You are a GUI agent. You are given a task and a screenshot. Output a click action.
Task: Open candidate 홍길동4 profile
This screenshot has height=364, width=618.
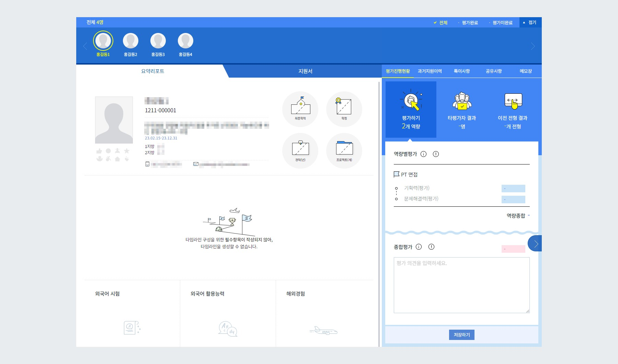click(x=185, y=41)
